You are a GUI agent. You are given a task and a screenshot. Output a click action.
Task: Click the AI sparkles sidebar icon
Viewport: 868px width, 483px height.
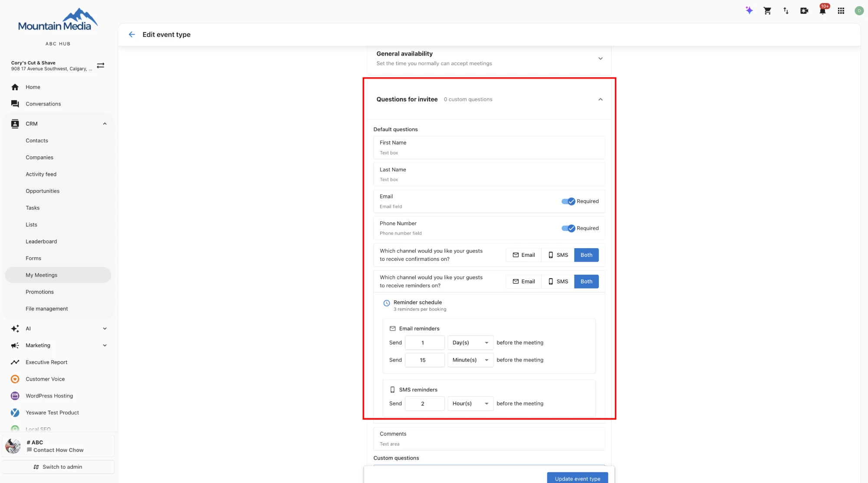coord(15,329)
